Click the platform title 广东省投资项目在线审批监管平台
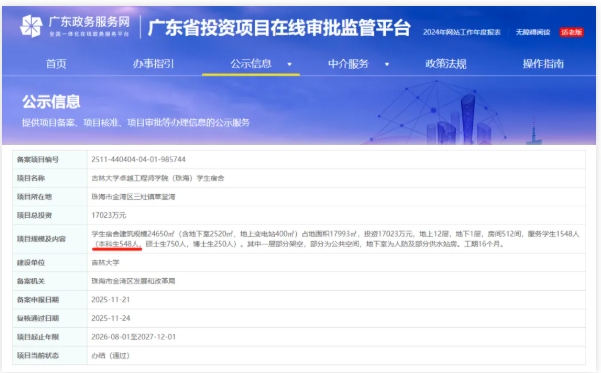 click(279, 28)
